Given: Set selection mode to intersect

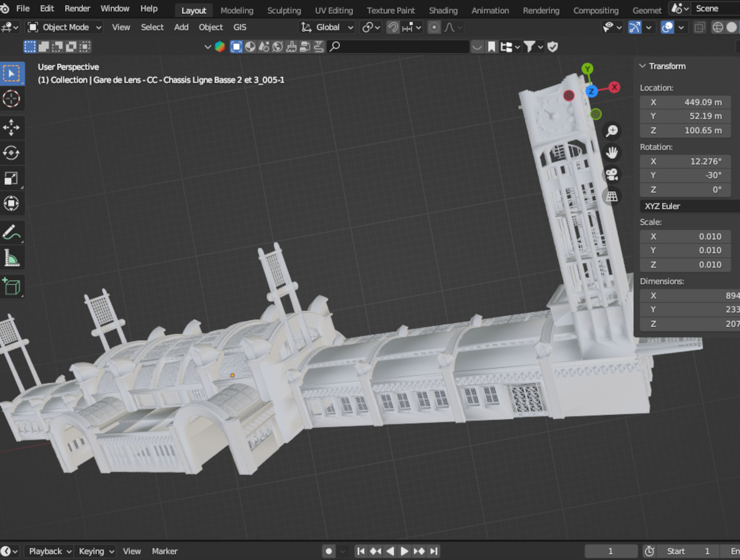Looking at the screenshot, I should [84, 47].
